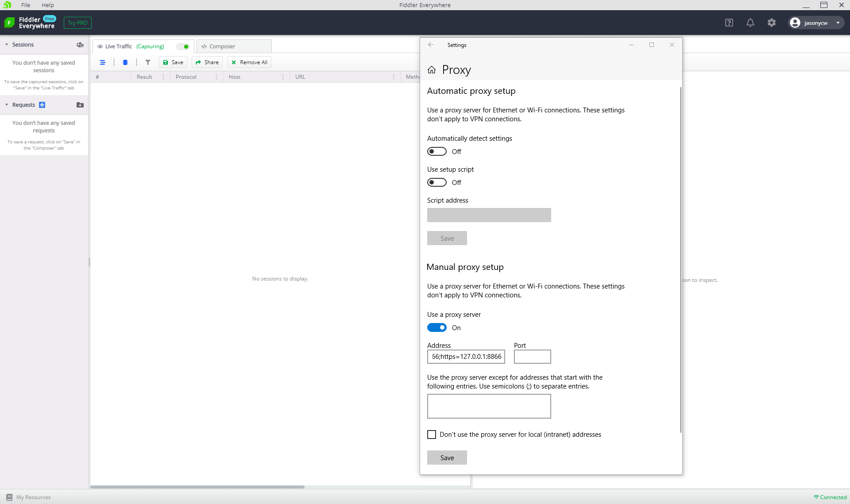The image size is (850, 504).
Task: Open Fiddler settings gear icon
Action: pos(772,23)
